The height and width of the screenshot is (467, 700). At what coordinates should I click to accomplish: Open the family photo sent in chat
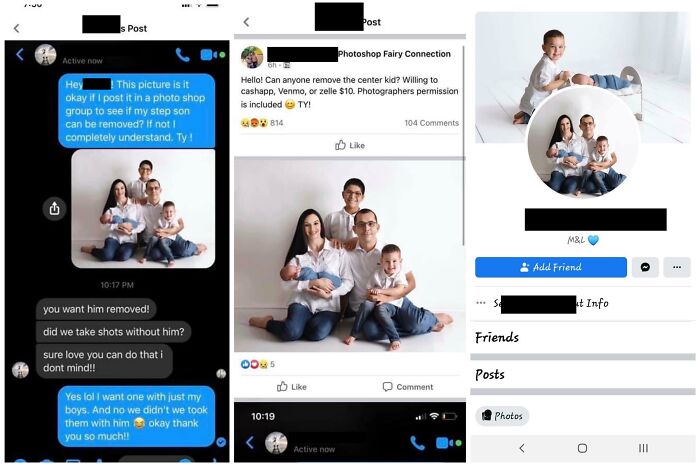(143, 208)
